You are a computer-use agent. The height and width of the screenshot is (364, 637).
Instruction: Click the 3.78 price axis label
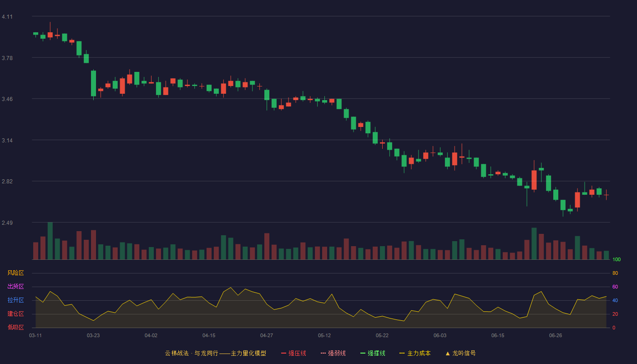[7, 58]
